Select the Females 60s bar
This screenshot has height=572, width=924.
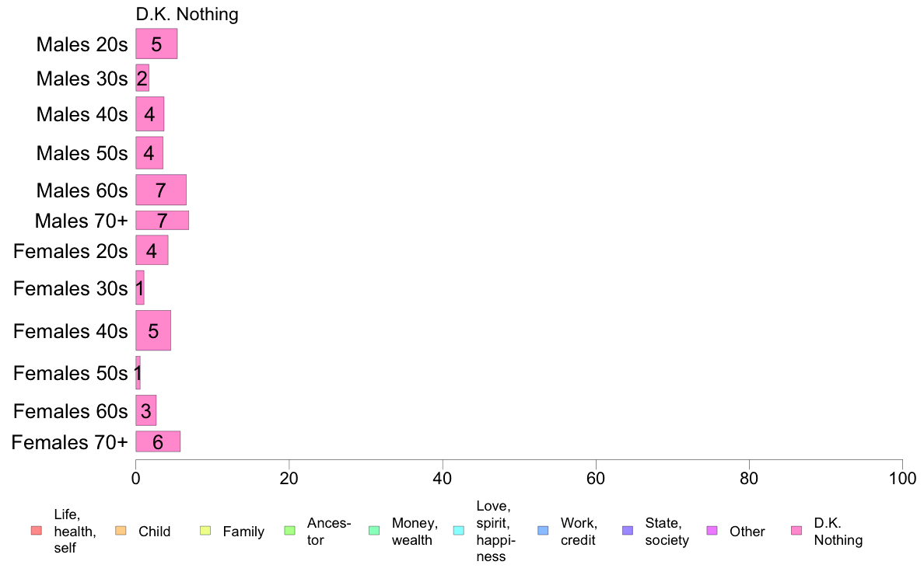point(145,410)
